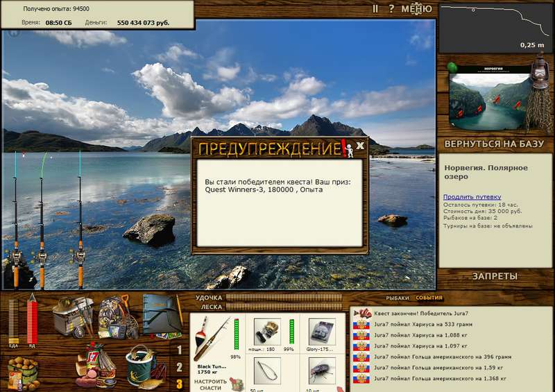Open the food supplies with canned goods
This screenshot has width=555, height=392.
pos(96,366)
